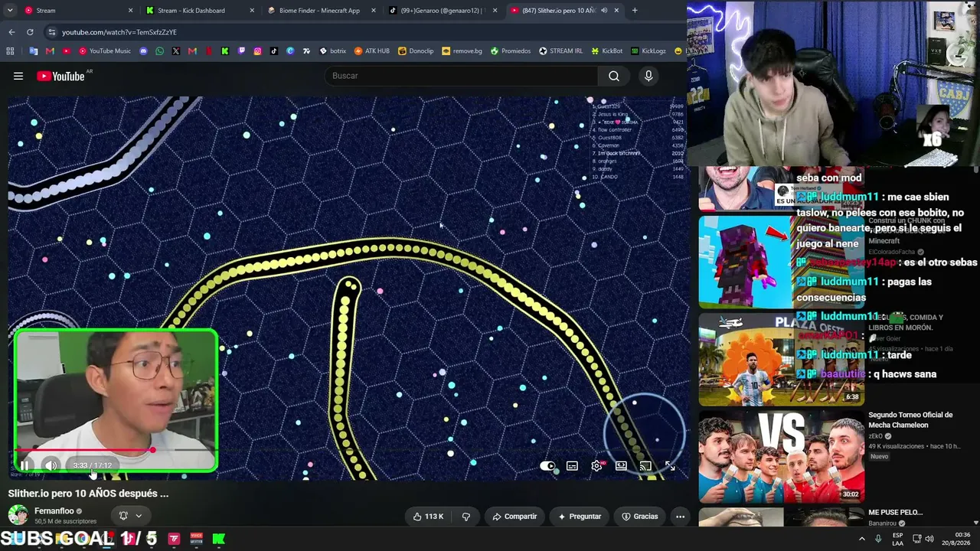The image size is (980, 551).
Task: Open the Fernanfloo channel name
Action: point(54,511)
